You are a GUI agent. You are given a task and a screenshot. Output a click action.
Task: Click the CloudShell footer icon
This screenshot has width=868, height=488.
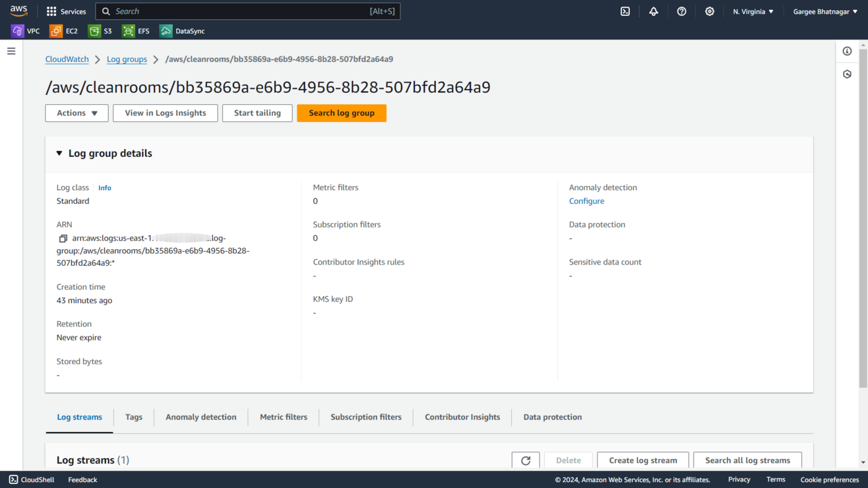tap(13, 479)
